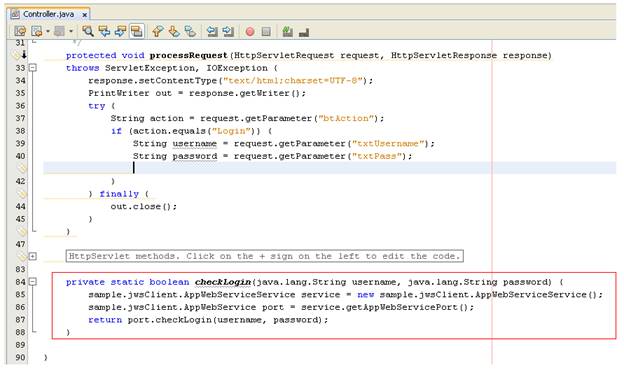Close the Controller.java tab
Screen dimensions: 624x370
click(84, 15)
